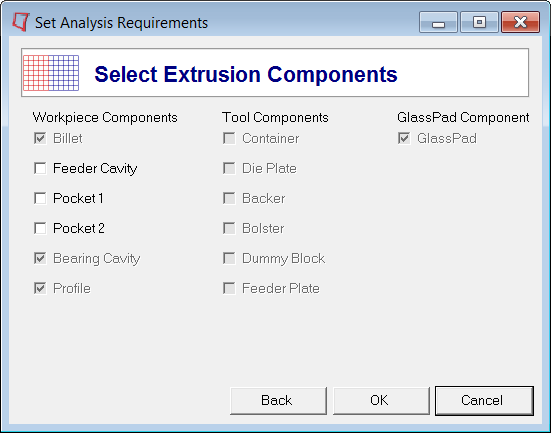The height and width of the screenshot is (433, 551).
Task: Click the Select Extrusion Components heading
Action: 246,74
